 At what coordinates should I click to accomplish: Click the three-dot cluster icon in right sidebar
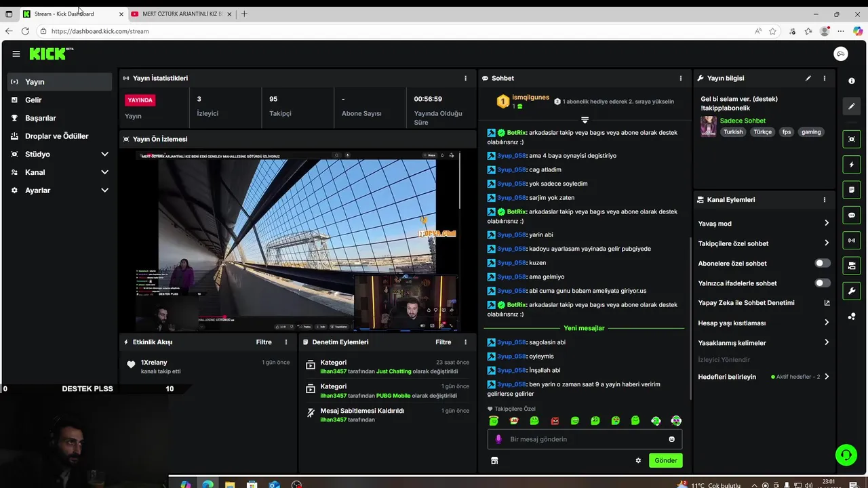click(x=852, y=317)
